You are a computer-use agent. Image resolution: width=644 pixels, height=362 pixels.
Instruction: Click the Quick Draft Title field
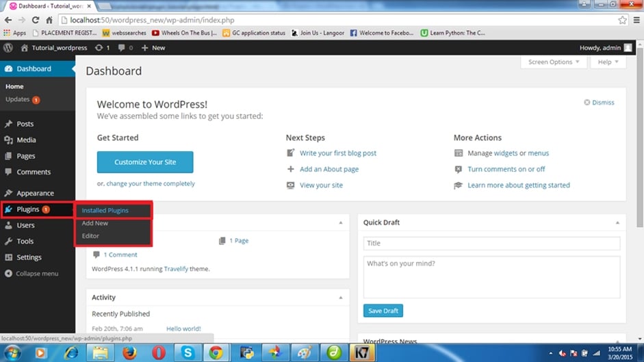(491, 243)
